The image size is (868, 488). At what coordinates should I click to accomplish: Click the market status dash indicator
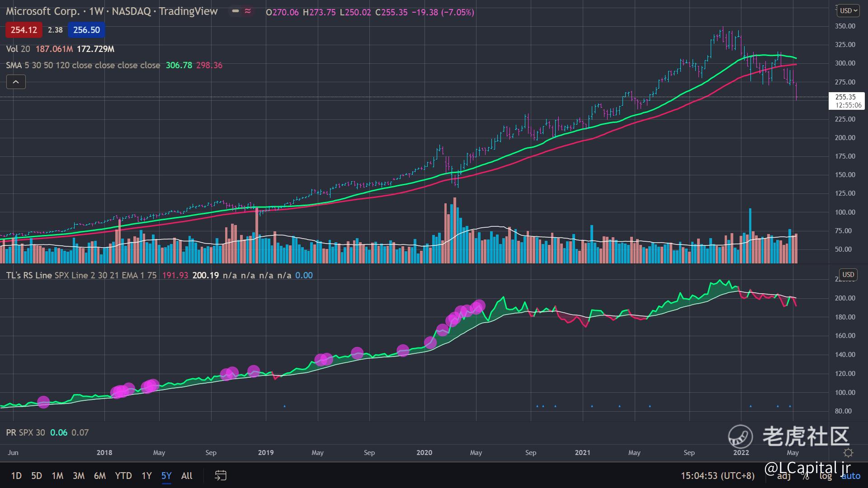235,12
